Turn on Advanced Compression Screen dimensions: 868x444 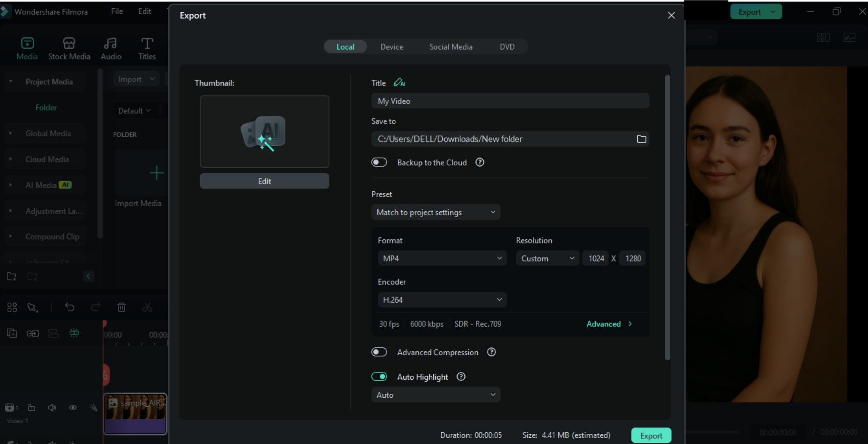pyautogui.click(x=379, y=352)
